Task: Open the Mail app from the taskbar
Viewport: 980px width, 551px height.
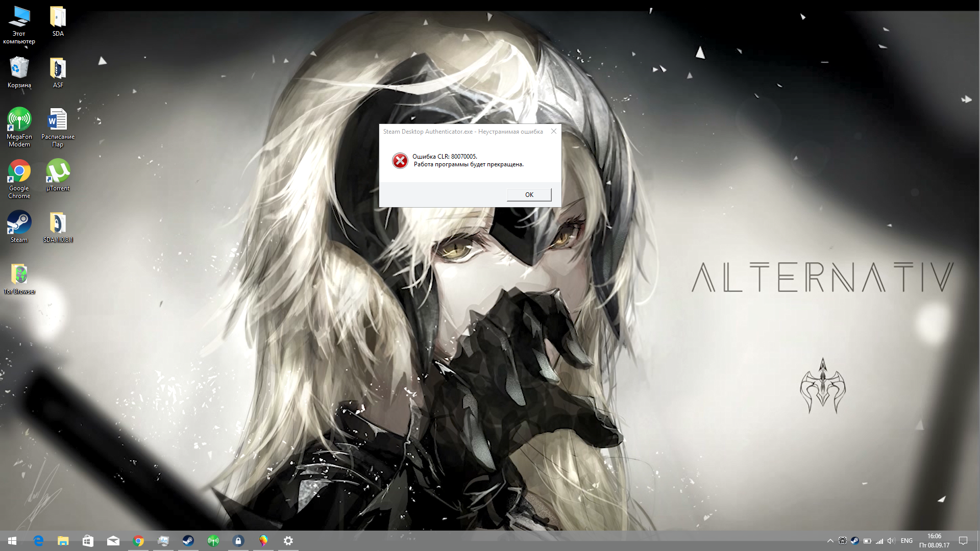Action: pos(113,541)
